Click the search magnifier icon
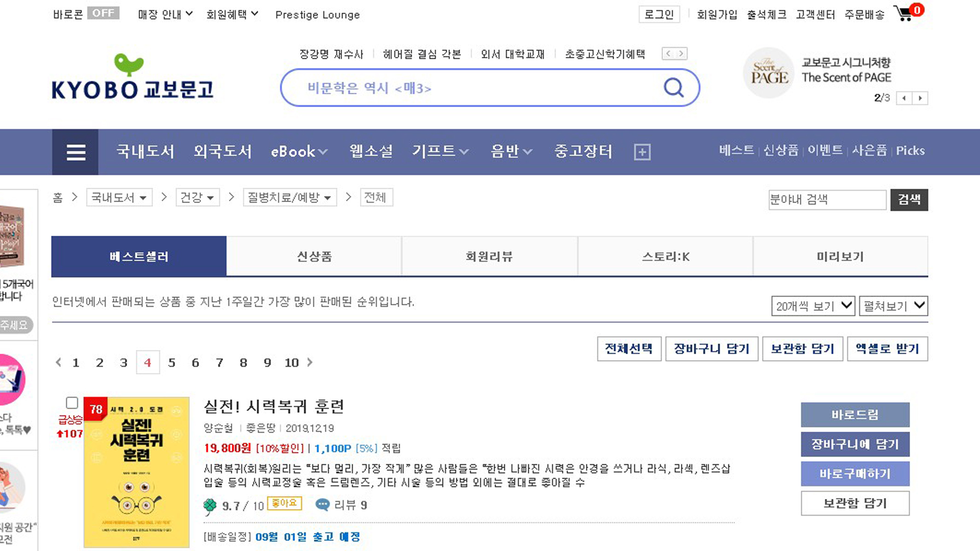 pyautogui.click(x=673, y=88)
